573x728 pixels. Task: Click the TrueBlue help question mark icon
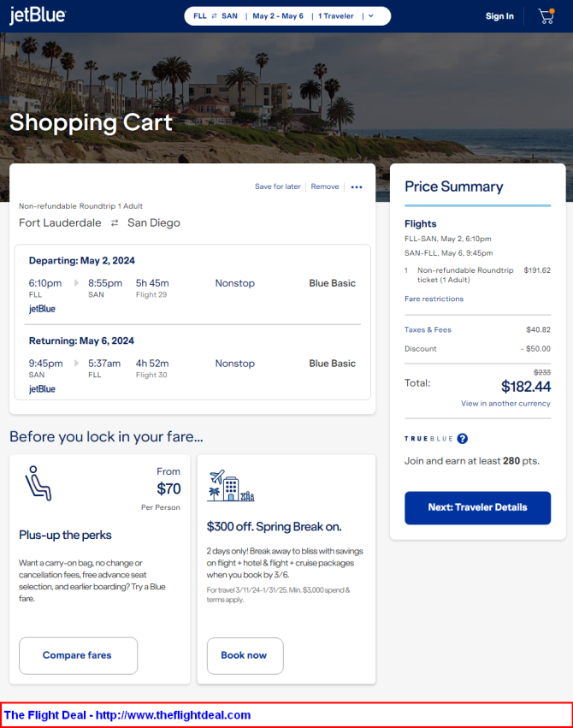(x=463, y=439)
